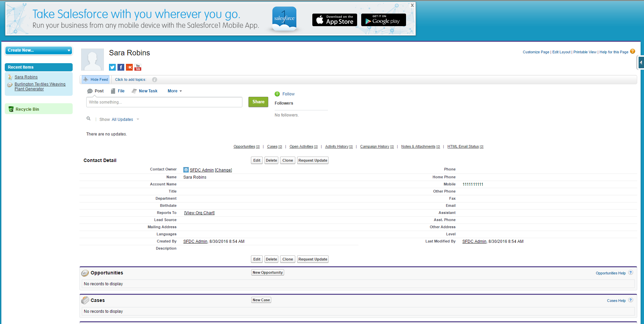Screen dimensions: 644x324
Task: Click the Write something input field
Action: 164,102
